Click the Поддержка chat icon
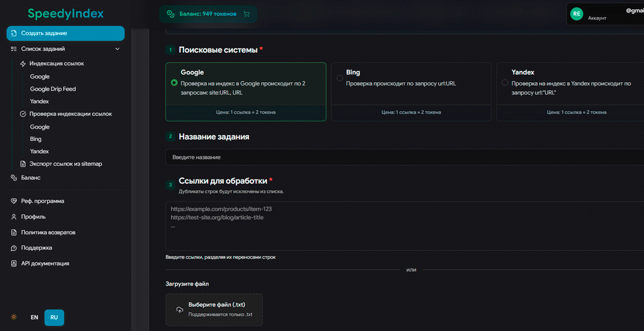Image resolution: width=644 pixels, height=331 pixels. [14, 248]
